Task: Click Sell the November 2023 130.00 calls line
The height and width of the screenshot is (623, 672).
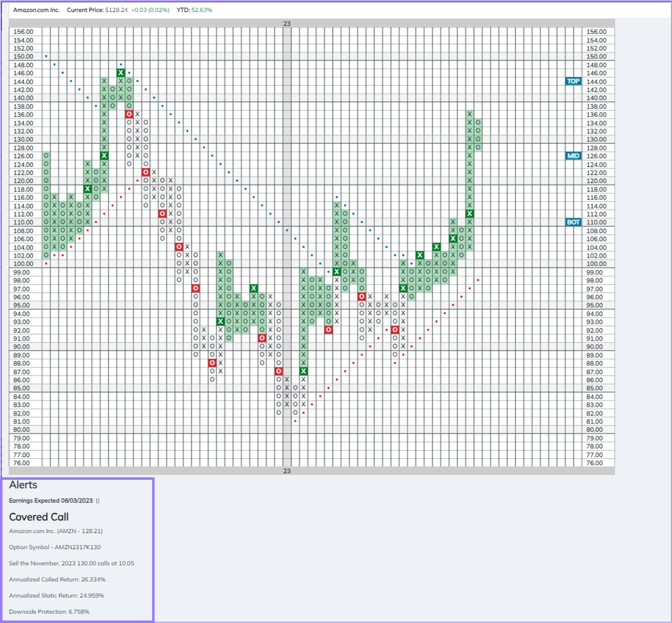Action: [71, 563]
